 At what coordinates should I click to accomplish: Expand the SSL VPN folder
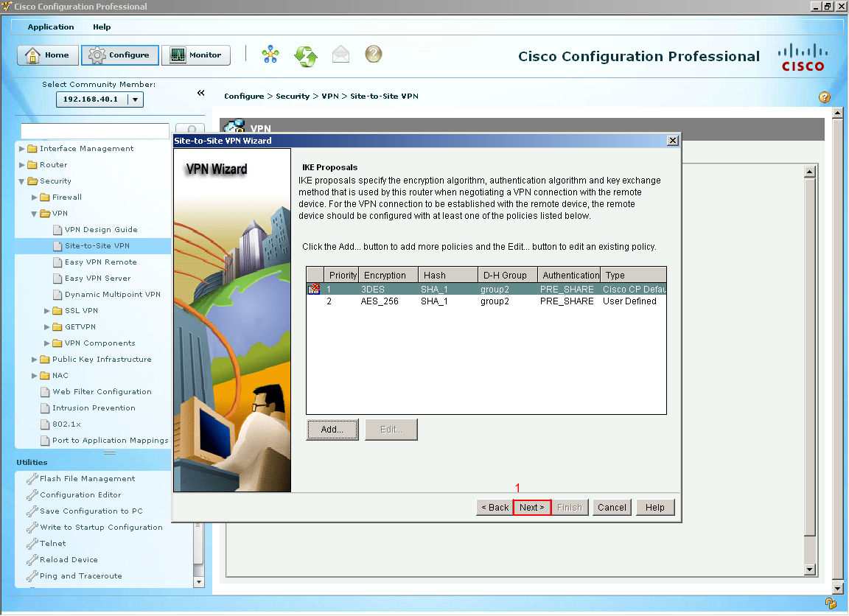click(46, 311)
